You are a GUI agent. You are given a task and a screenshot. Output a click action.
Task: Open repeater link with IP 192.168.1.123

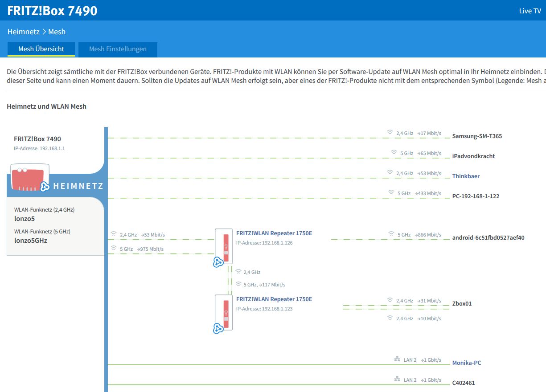pos(274,299)
